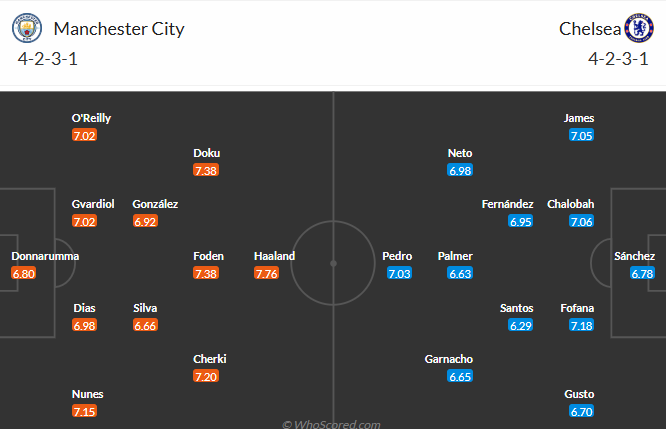Image resolution: width=666 pixels, height=429 pixels.
Task: Select Doku's player name
Action: coord(207,153)
